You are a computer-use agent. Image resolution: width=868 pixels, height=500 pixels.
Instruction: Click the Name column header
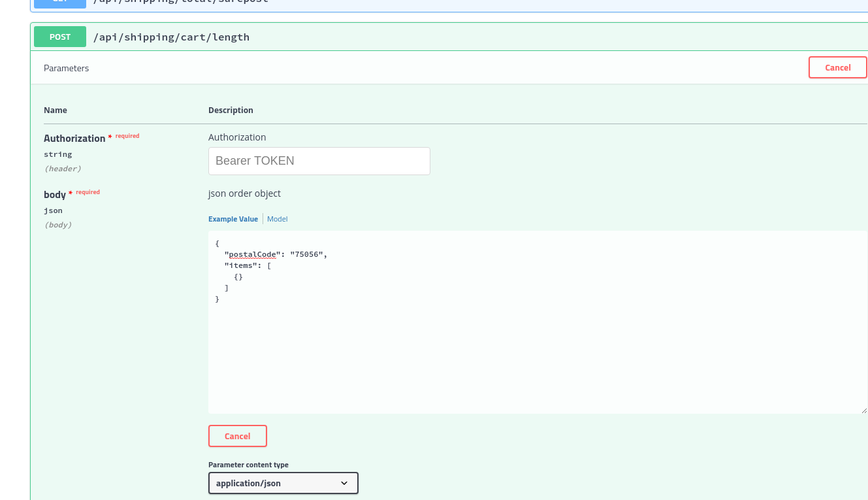point(56,110)
